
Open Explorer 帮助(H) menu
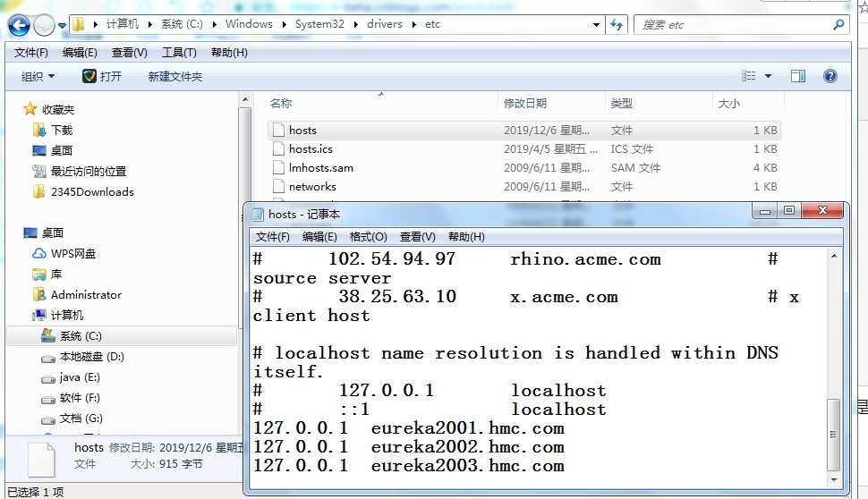(229, 53)
